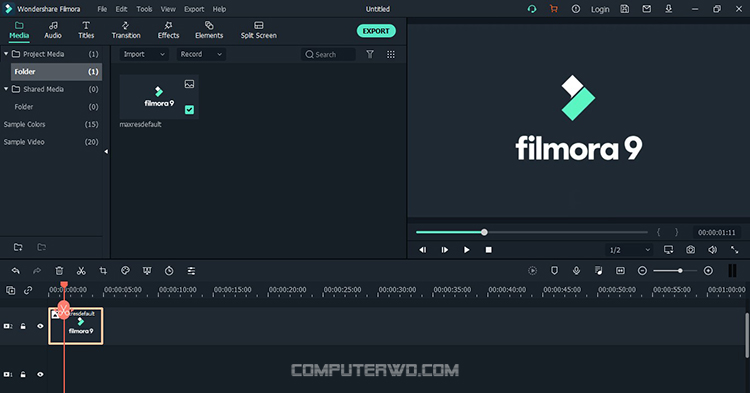Open color correction palette icon
The height and width of the screenshot is (393, 750).
click(x=125, y=271)
